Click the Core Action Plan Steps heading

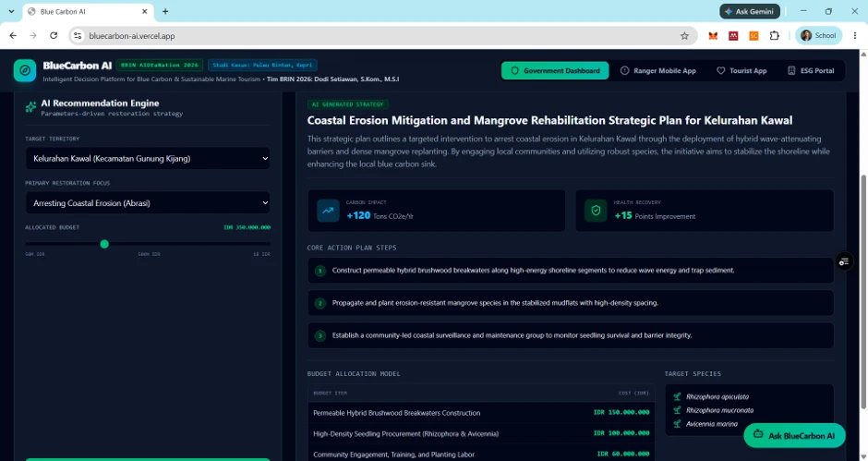352,248
